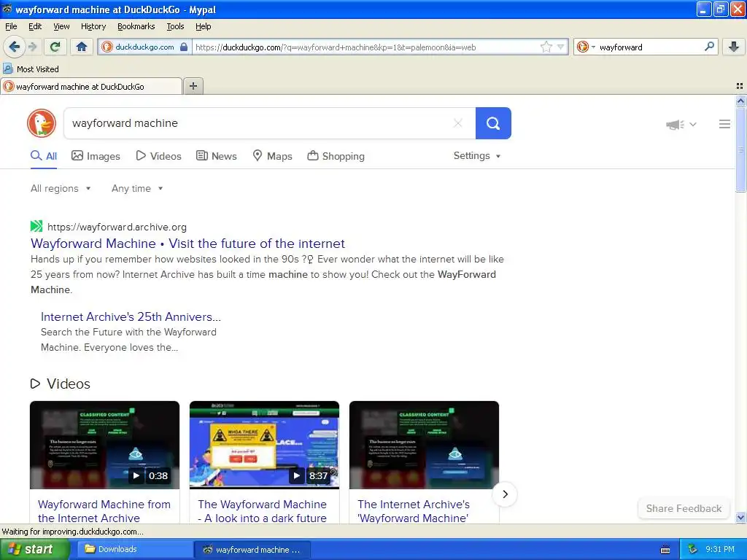This screenshot has height=560, width=747.
Task: Click the keyboard tray icon
Action: point(665,550)
